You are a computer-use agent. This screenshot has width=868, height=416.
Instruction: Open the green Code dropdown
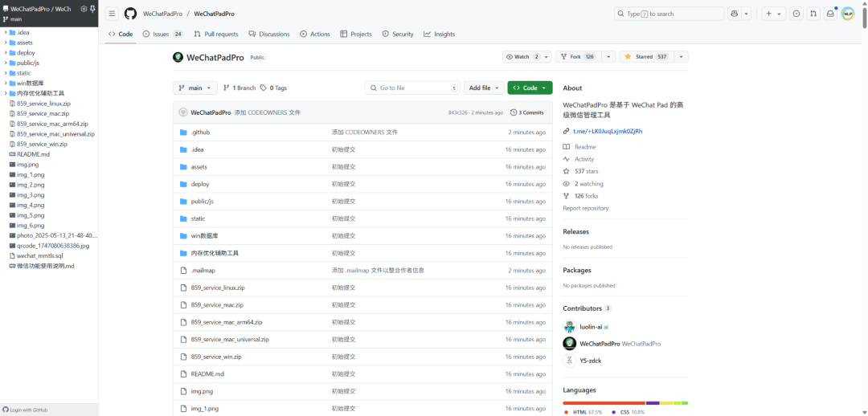tap(530, 88)
